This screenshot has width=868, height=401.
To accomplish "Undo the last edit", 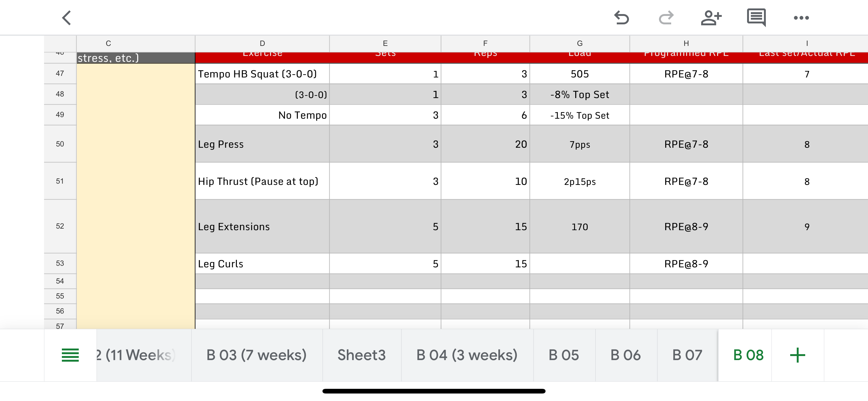I will [621, 18].
